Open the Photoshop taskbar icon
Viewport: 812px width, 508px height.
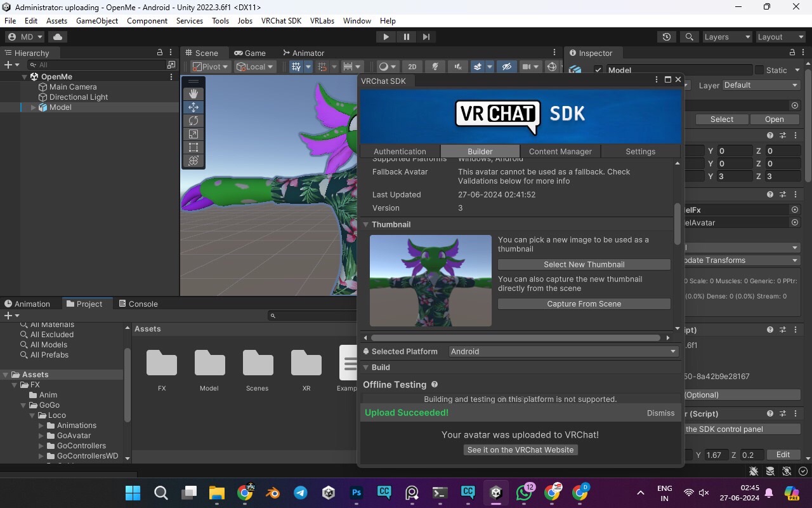click(x=357, y=493)
